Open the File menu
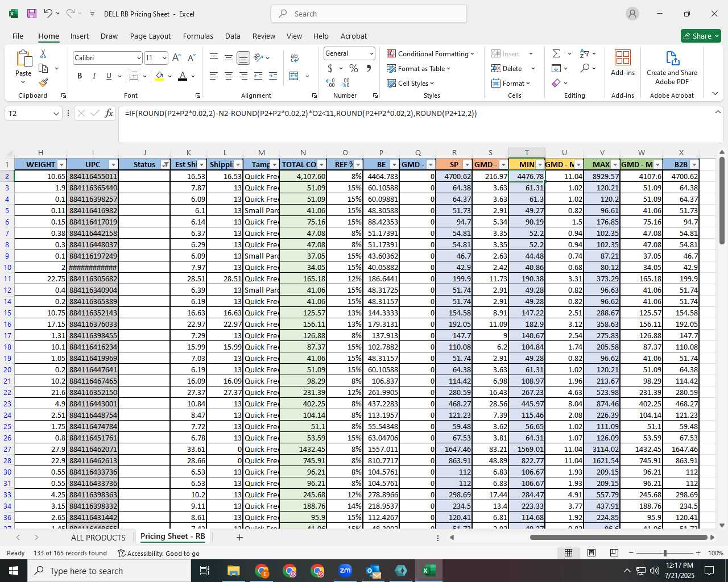Screen dimensions: 728x582 pyautogui.click(x=18, y=36)
